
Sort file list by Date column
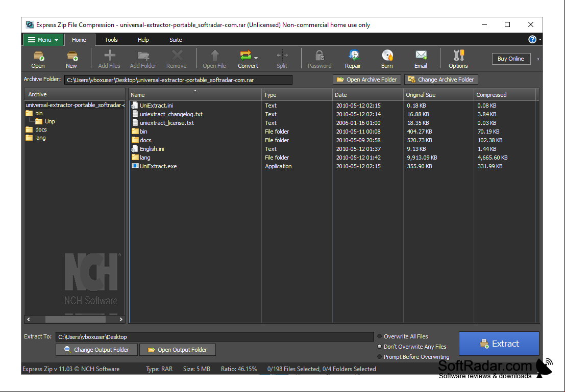click(368, 95)
